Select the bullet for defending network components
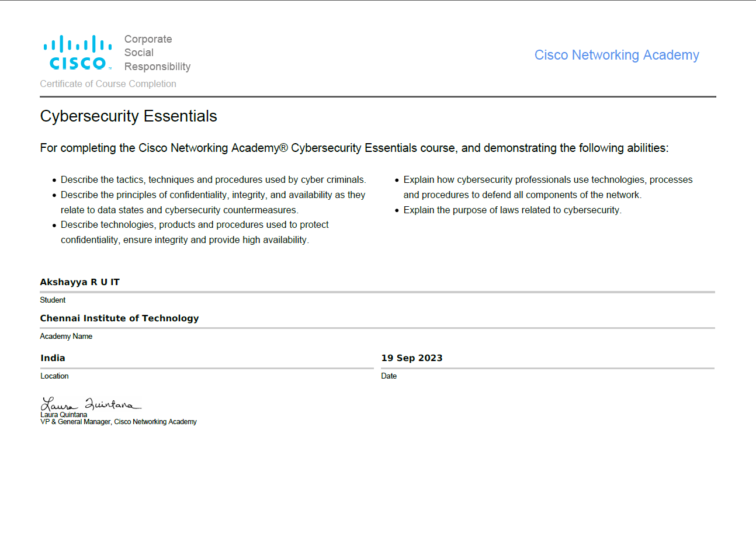756x534 pixels. click(x=397, y=180)
